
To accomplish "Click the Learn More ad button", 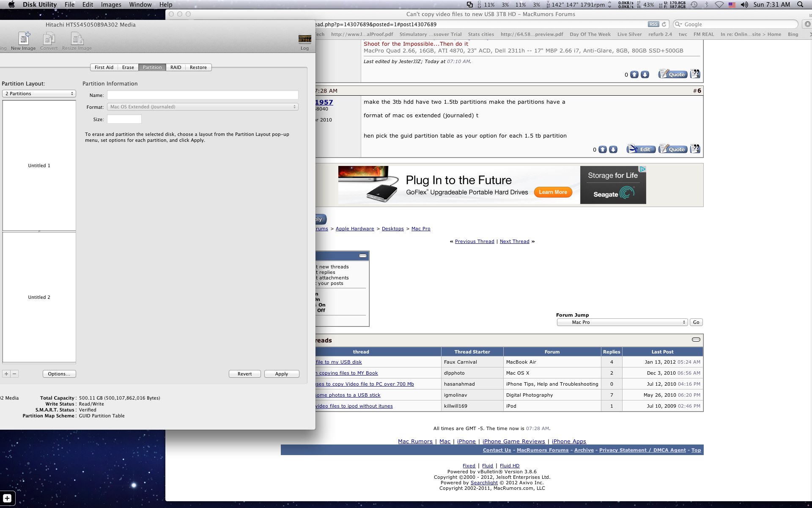I will (x=553, y=192).
